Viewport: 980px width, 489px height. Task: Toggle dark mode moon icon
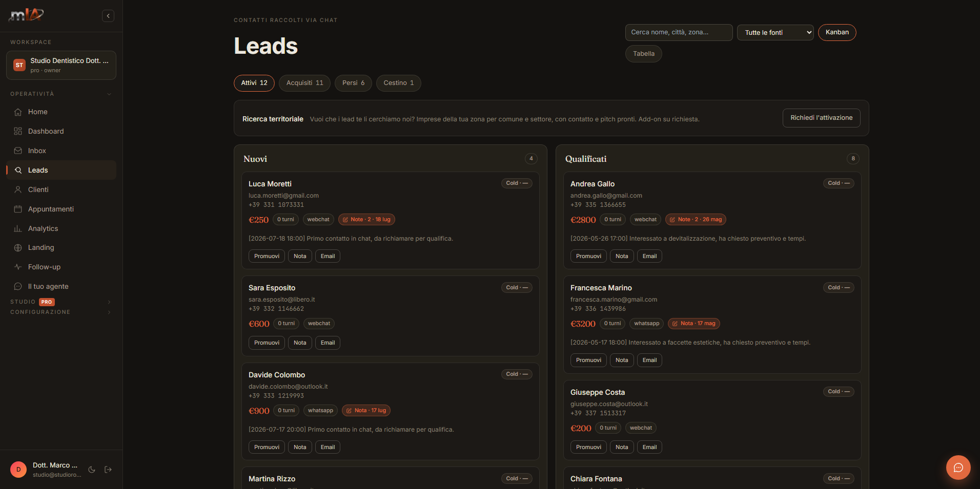click(x=92, y=470)
